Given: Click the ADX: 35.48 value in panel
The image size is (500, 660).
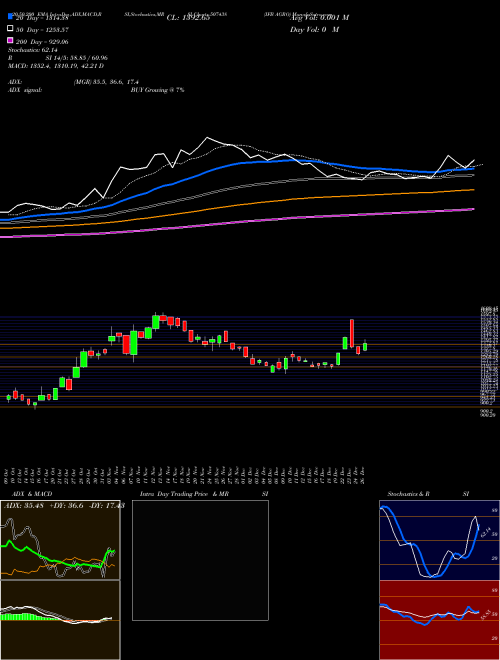Looking at the screenshot, I should point(22,505).
